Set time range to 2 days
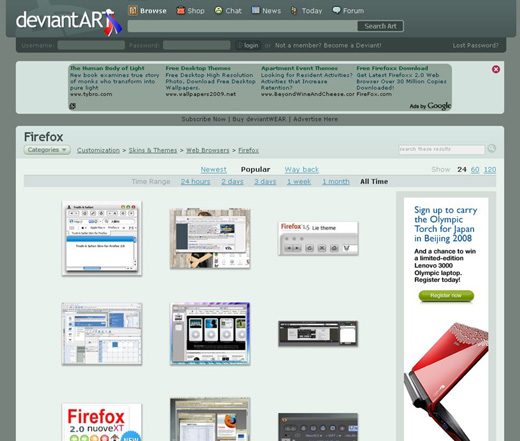520x441 pixels. coord(232,181)
